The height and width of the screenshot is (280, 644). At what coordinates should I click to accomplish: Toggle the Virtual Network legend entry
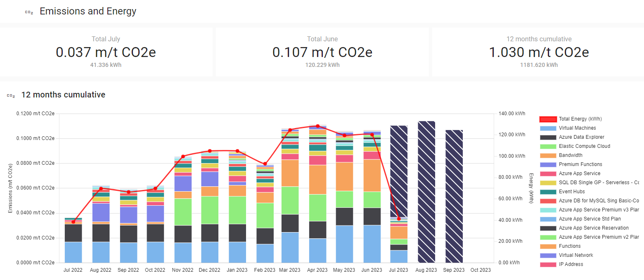tap(576, 255)
